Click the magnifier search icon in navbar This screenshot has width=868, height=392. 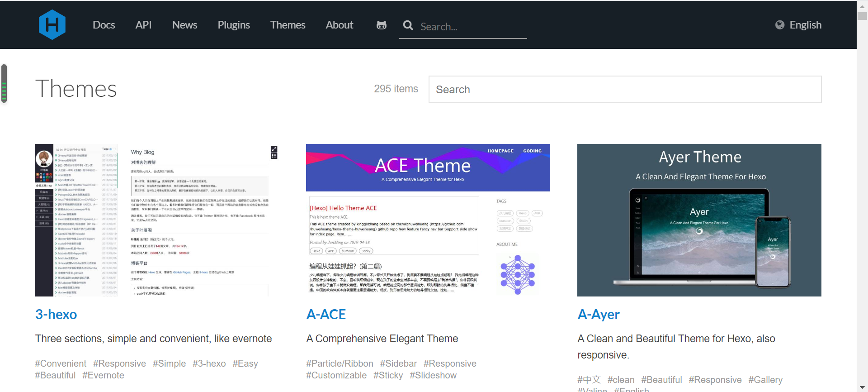[x=408, y=25]
